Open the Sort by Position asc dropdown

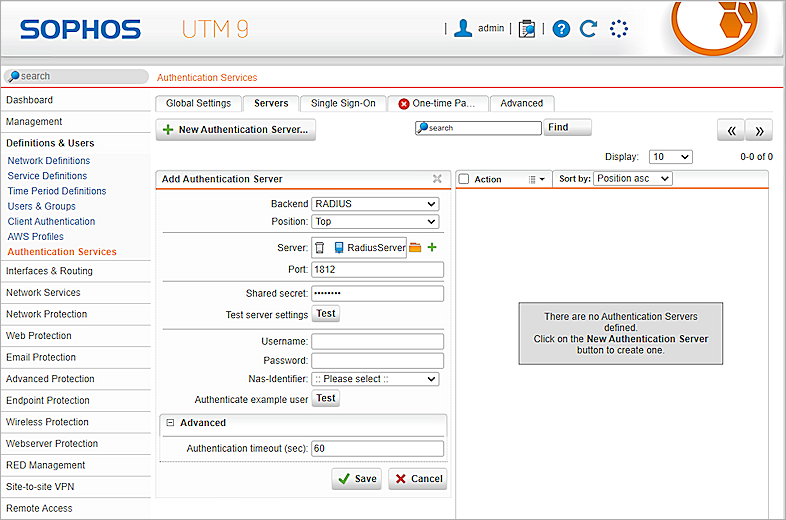pos(633,179)
